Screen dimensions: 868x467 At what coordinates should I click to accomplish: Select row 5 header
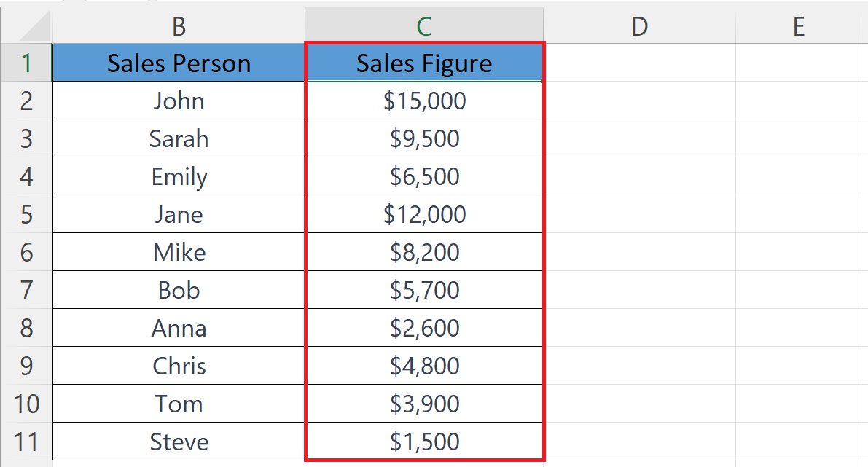tap(26, 214)
